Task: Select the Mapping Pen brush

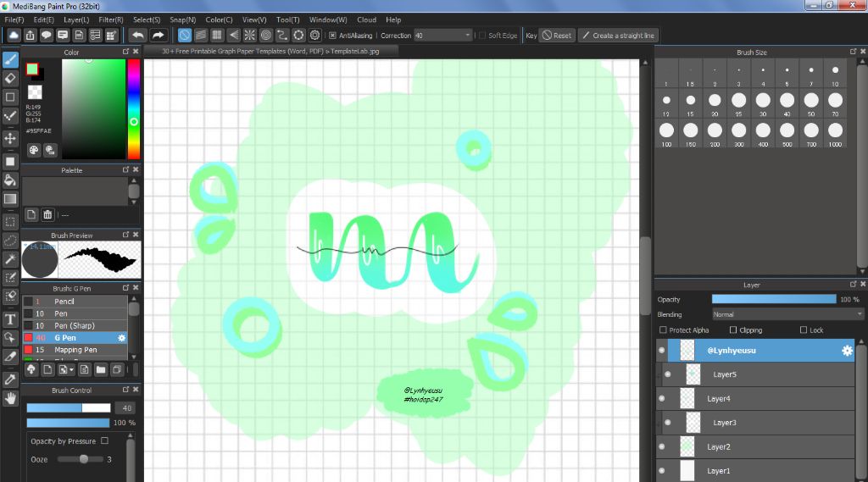Action: point(75,350)
